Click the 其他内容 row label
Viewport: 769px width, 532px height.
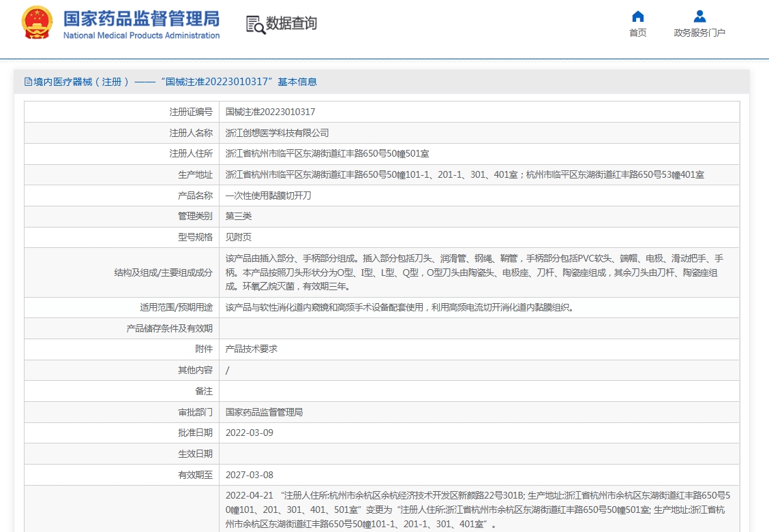195,371
